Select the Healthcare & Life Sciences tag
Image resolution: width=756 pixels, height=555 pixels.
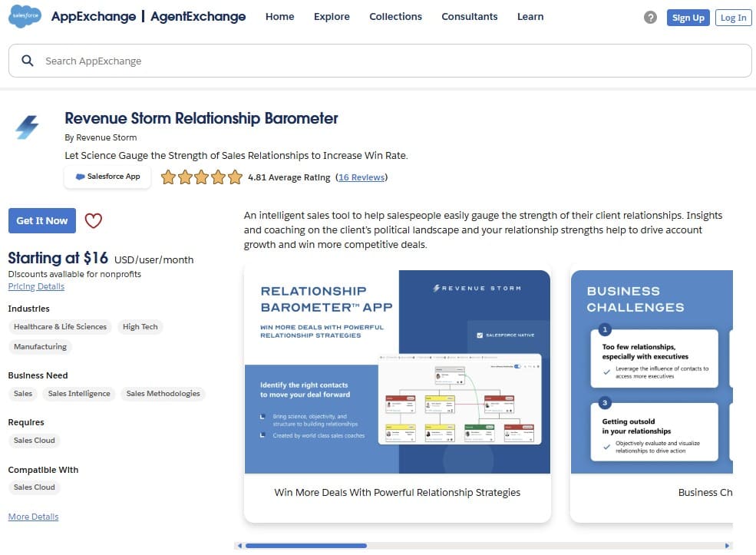[x=61, y=327]
